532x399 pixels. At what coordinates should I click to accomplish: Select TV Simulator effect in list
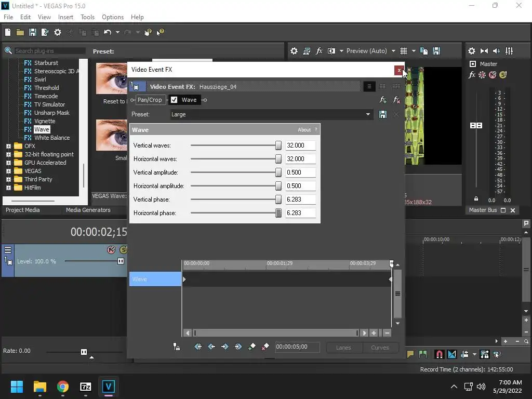click(x=49, y=104)
